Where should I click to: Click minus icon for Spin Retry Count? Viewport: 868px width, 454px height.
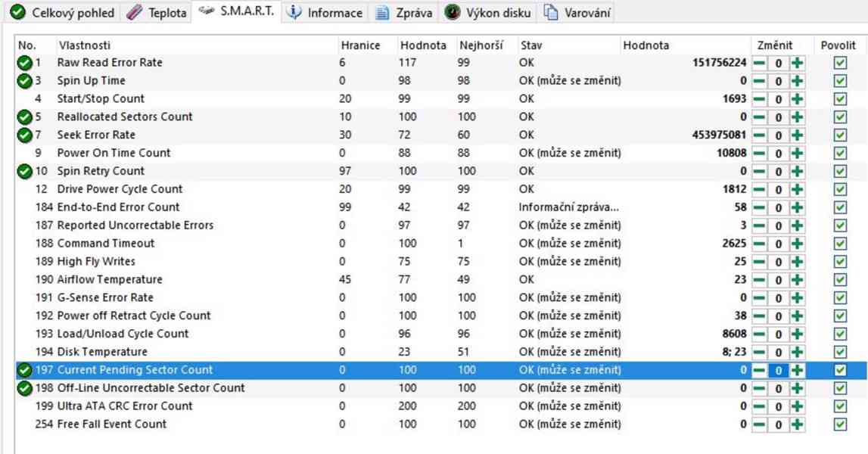point(760,172)
